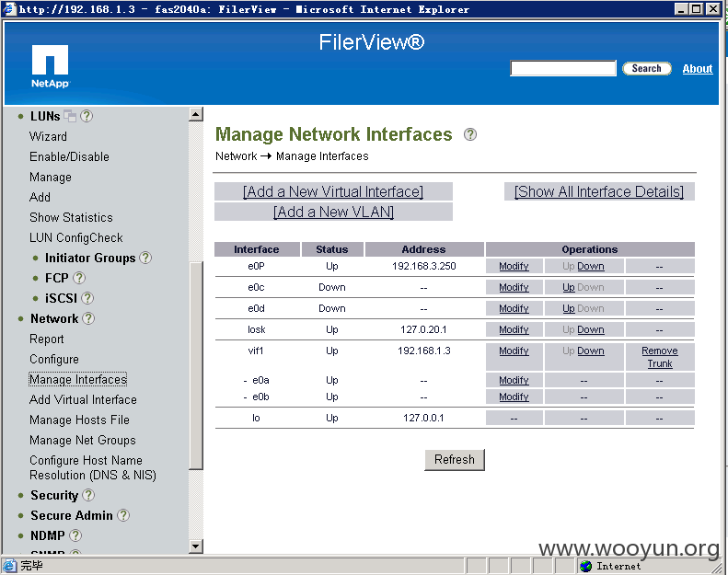Open Manage Net Groups page
Screen dimensions: 728x575
coord(83,441)
